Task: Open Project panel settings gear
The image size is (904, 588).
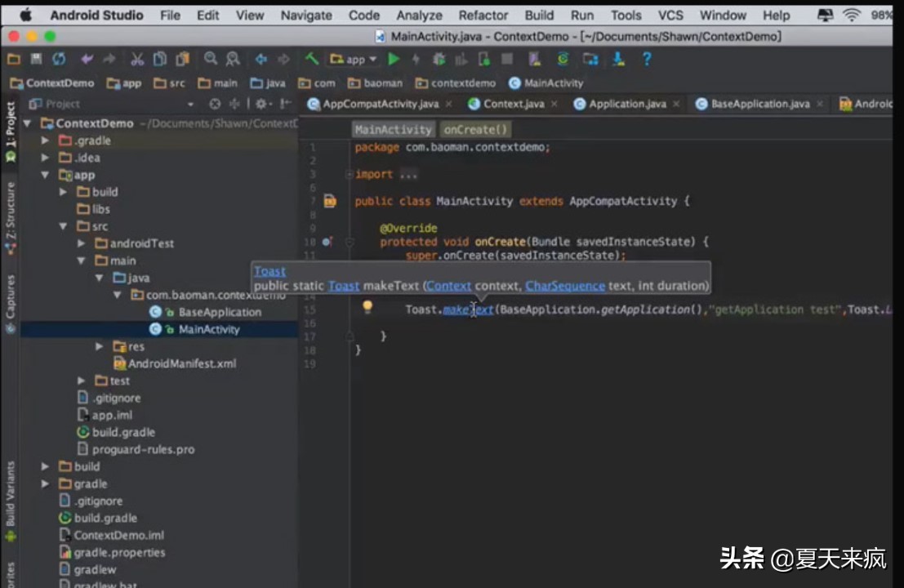Action: click(x=261, y=104)
